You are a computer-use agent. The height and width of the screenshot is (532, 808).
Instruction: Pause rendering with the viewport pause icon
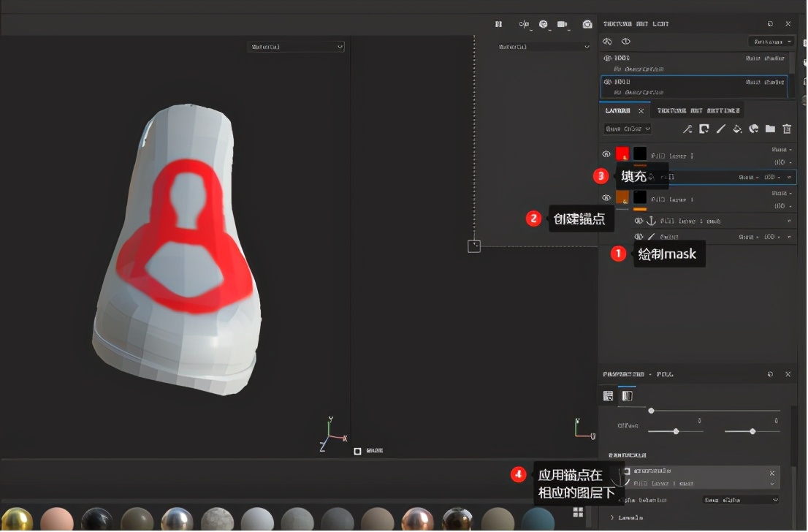(498, 24)
